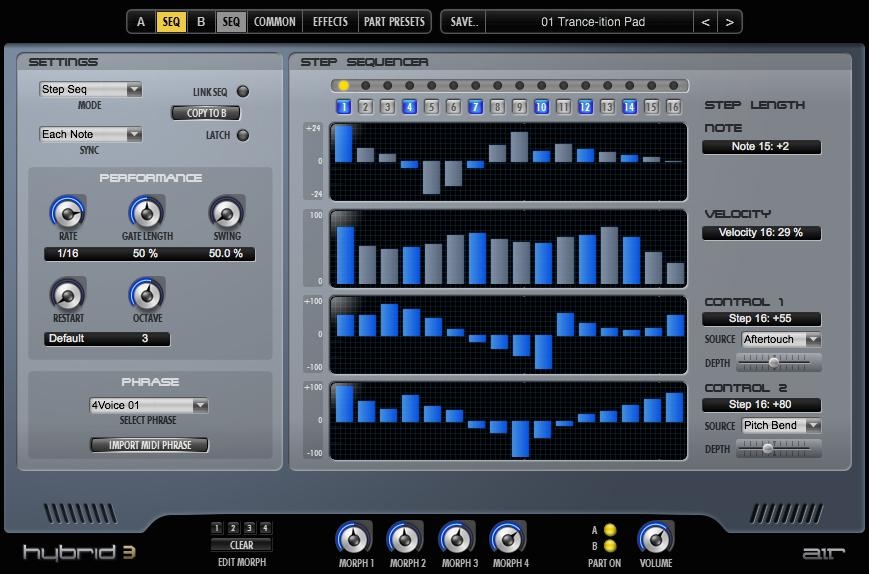Switch to the Effects tab
This screenshot has width=869, height=574.
coord(330,21)
